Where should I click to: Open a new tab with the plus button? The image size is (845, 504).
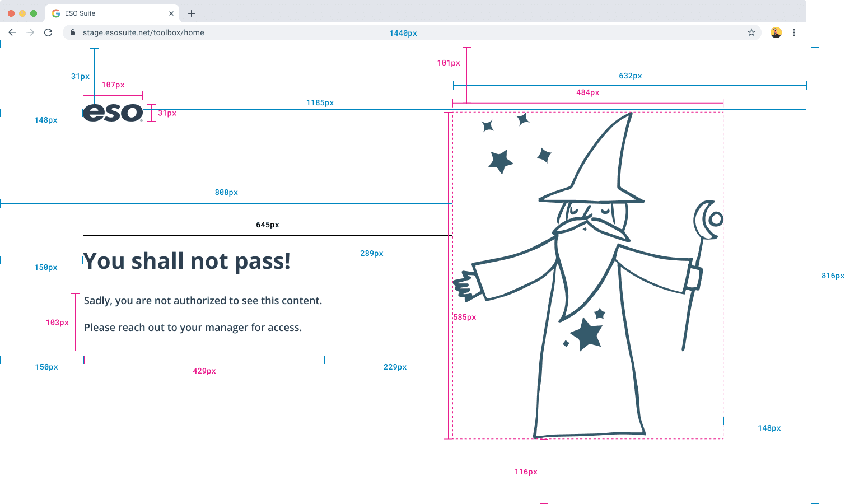tap(192, 13)
